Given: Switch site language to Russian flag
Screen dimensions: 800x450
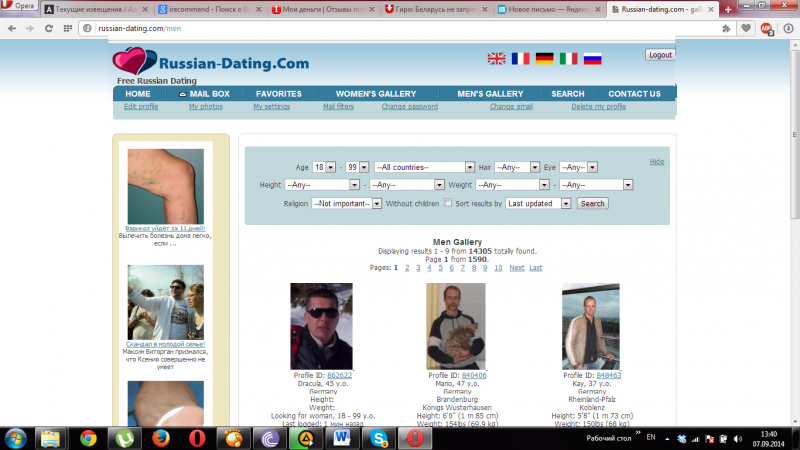Looking at the screenshot, I should coord(592,59).
